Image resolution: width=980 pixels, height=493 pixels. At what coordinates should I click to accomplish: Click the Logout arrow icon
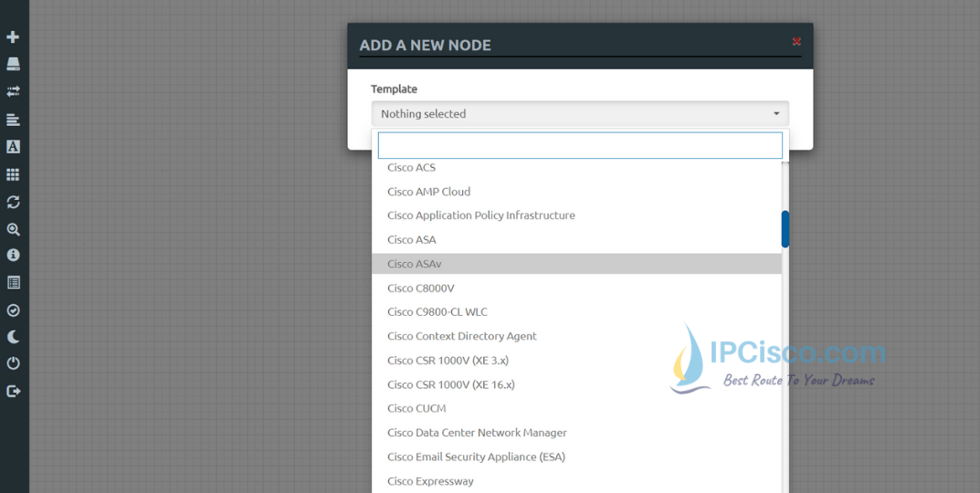click(13, 391)
